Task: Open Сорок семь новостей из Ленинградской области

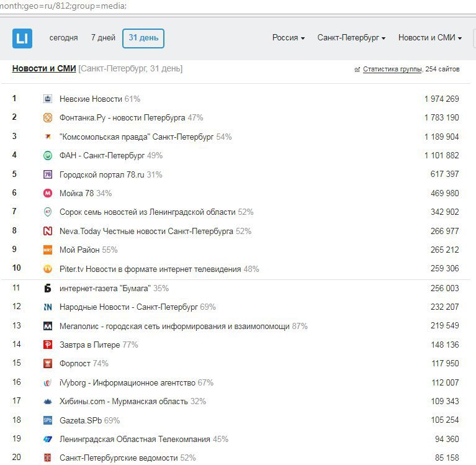Action: 148,212
